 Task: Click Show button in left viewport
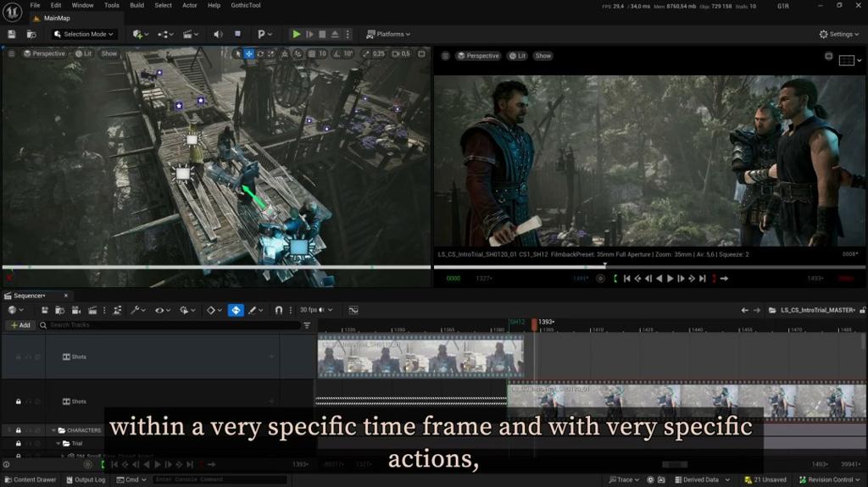[x=109, y=53]
